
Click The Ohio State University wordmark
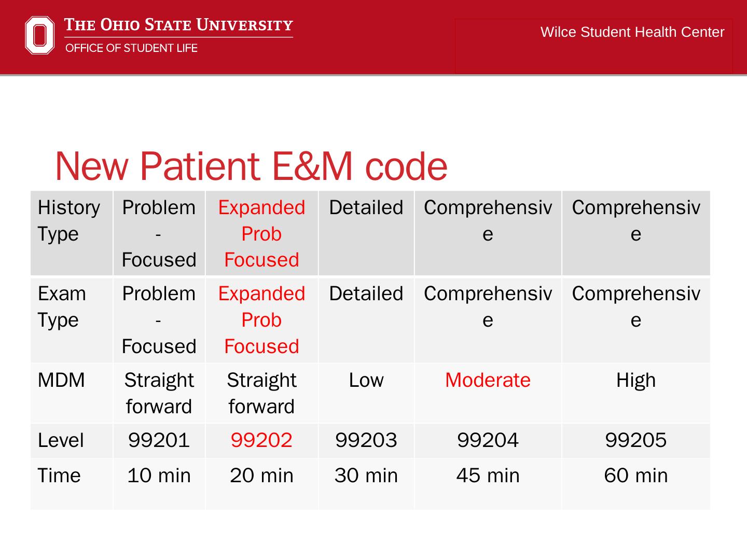point(178,25)
